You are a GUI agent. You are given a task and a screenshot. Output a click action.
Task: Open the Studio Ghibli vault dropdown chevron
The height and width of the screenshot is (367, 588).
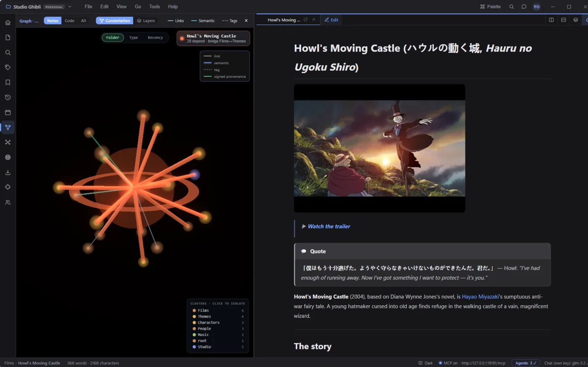point(70,7)
